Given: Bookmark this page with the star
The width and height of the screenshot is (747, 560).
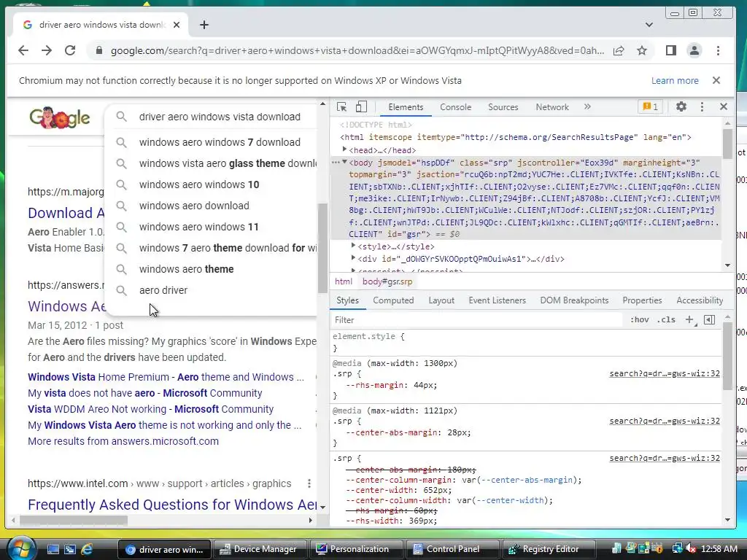Looking at the screenshot, I should (x=642, y=50).
